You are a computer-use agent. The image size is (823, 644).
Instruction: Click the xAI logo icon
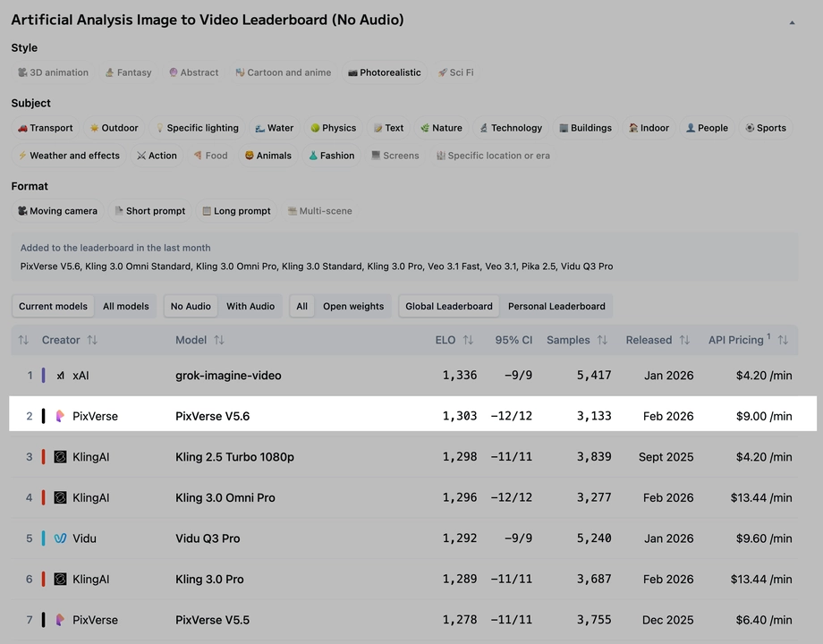60,376
